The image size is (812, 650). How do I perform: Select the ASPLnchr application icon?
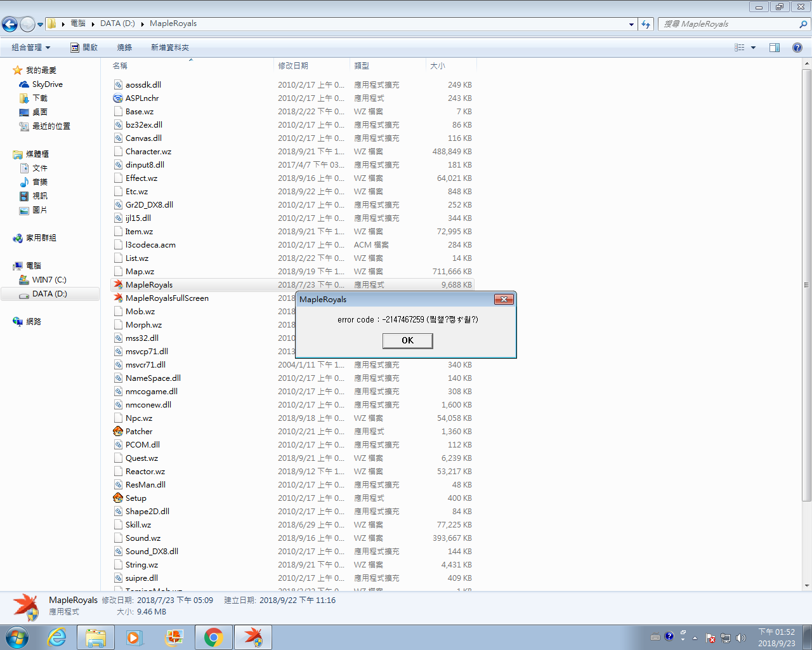tap(118, 98)
